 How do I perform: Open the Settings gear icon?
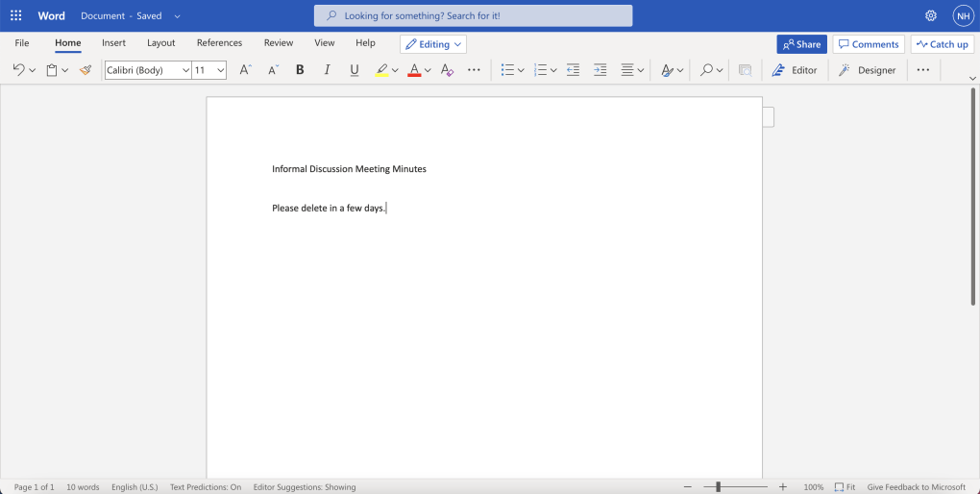coord(930,16)
